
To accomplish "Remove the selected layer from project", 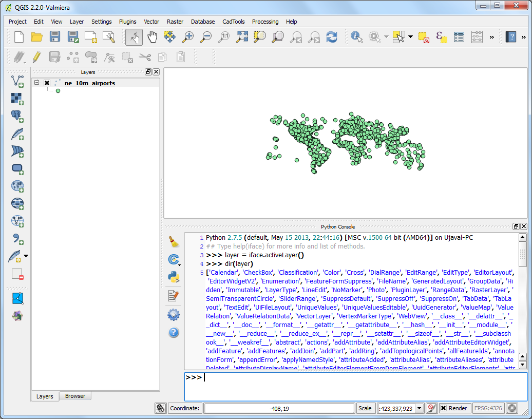I will (17, 274).
